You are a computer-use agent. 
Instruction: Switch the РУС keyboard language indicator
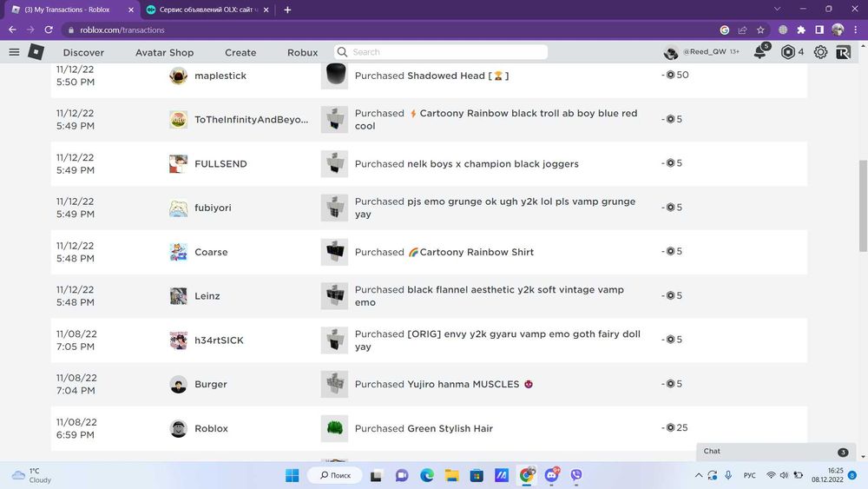coord(750,475)
